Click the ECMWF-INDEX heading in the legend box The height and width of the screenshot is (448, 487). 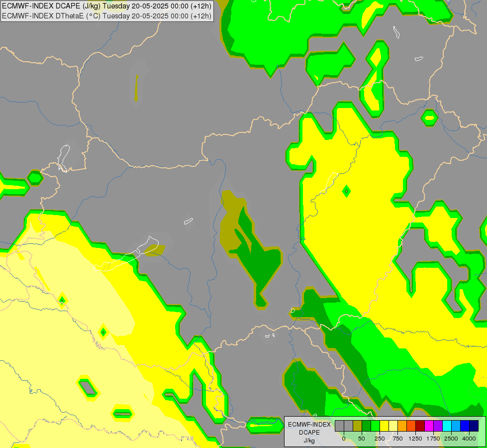pyautogui.click(x=309, y=425)
